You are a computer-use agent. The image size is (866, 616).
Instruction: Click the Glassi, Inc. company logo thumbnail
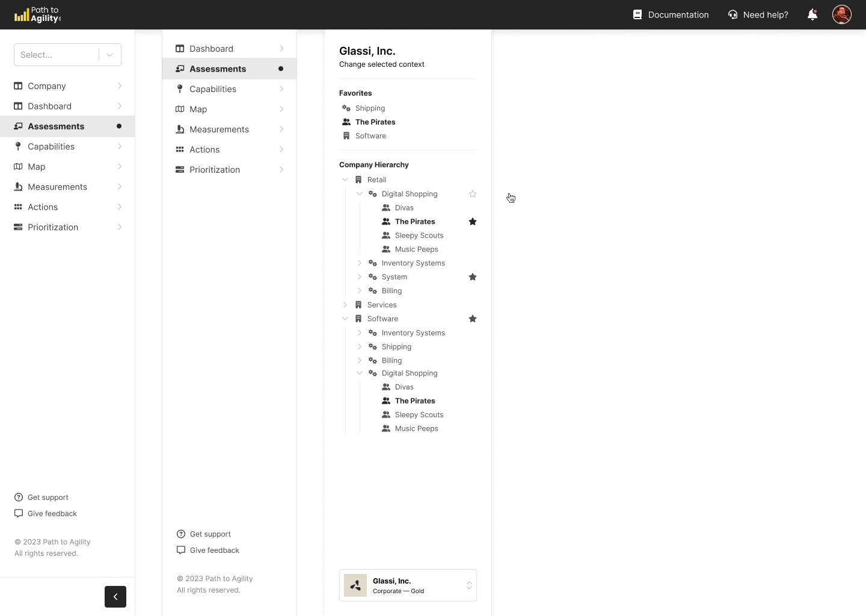(x=355, y=585)
